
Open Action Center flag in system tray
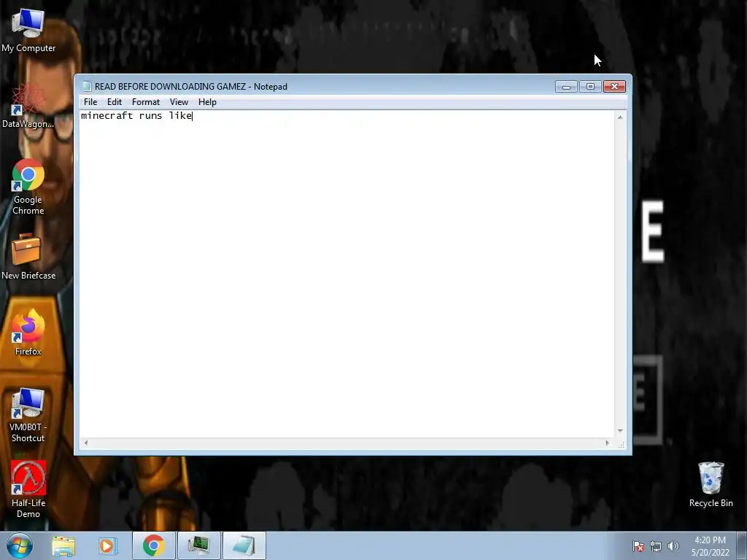[638, 546]
